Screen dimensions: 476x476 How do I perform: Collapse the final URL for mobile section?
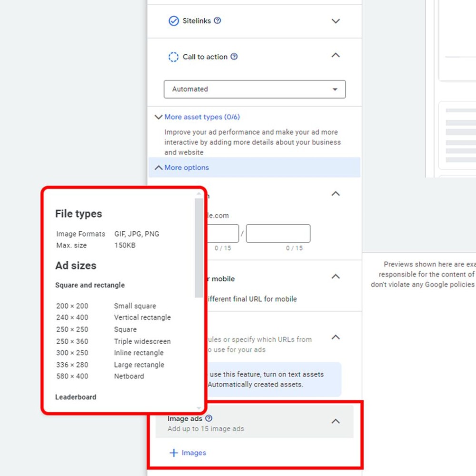(x=336, y=277)
